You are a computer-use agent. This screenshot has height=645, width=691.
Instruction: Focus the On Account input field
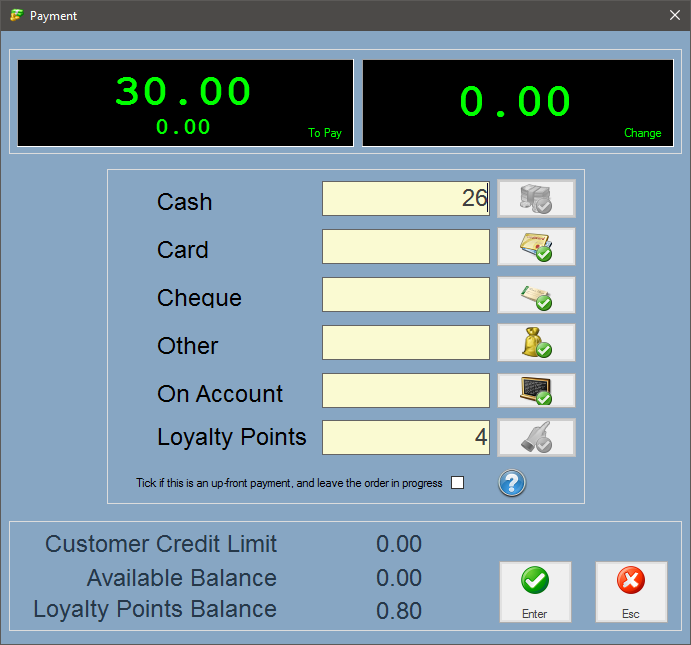[405, 391]
